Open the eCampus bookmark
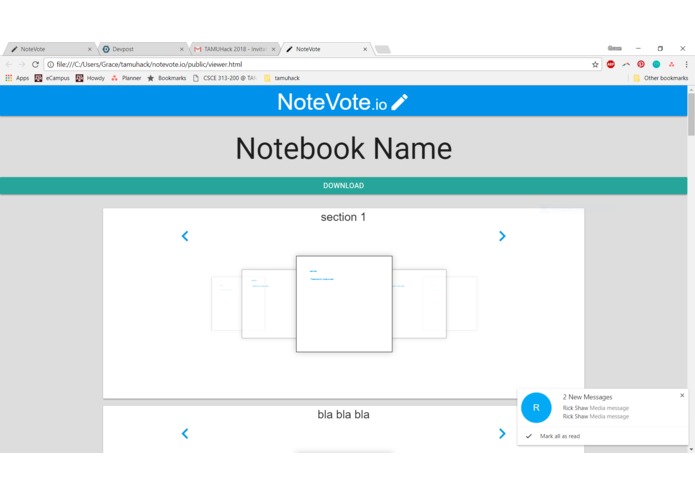 [52, 78]
